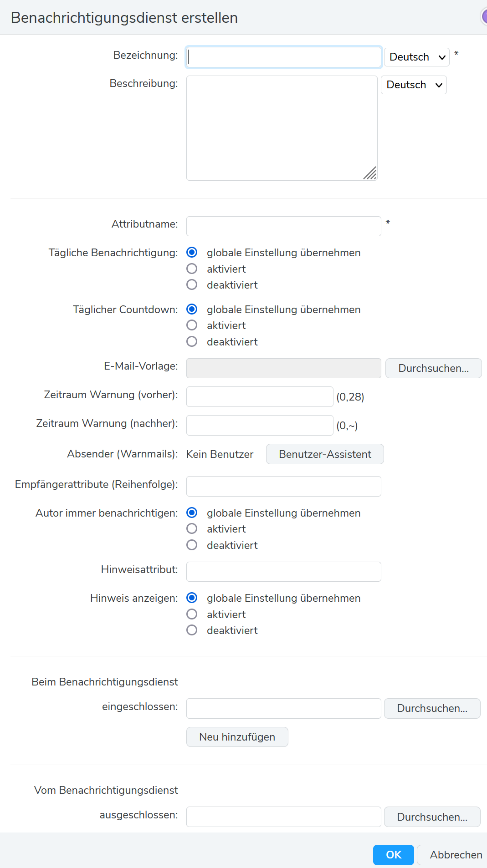Click the 'Kein Benutzer' sender text

point(220,454)
